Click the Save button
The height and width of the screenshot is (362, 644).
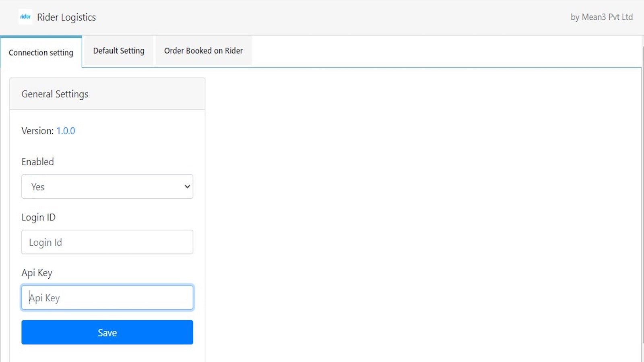(x=107, y=332)
